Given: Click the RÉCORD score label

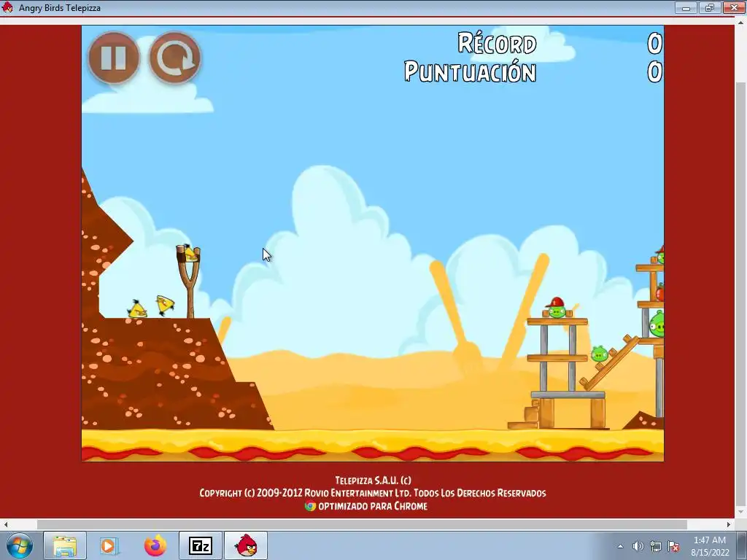Looking at the screenshot, I should [497, 43].
